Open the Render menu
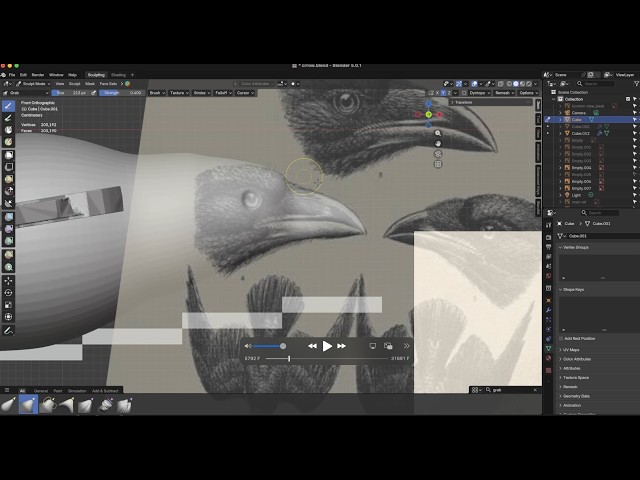Viewport: 640px width, 480px height. (38, 75)
